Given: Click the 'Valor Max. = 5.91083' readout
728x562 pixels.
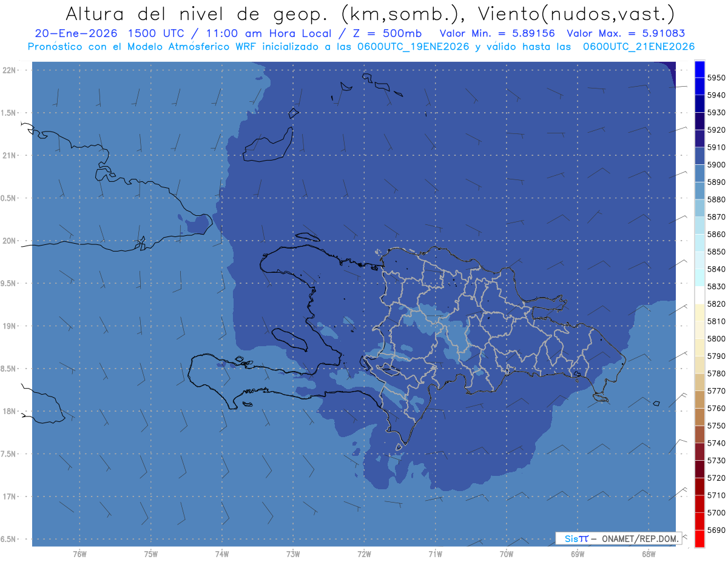Looking at the screenshot, I should (625, 33).
